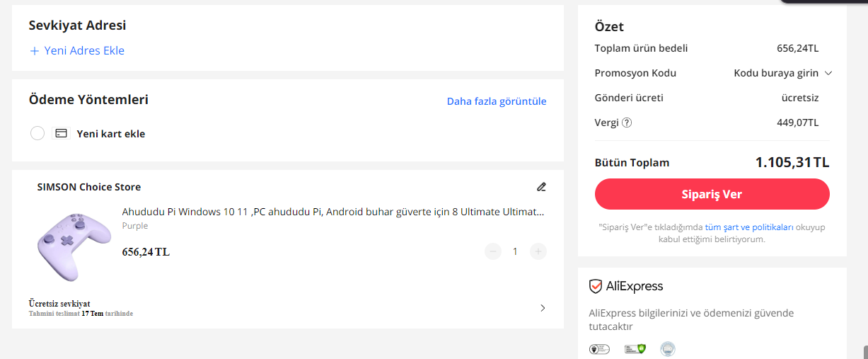868x359 pixels.
Task: Click the pencil edit icon for SIMSON store
Action: pyautogui.click(x=541, y=187)
